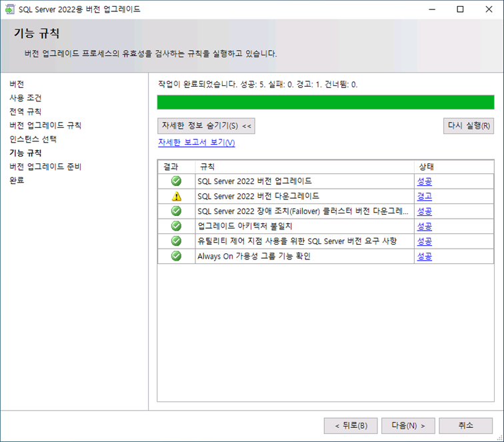Image resolution: width=504 pixels, height=442 pixels.
Task: Select 사용 조건 step in sidebar
Action: [25, 98]
